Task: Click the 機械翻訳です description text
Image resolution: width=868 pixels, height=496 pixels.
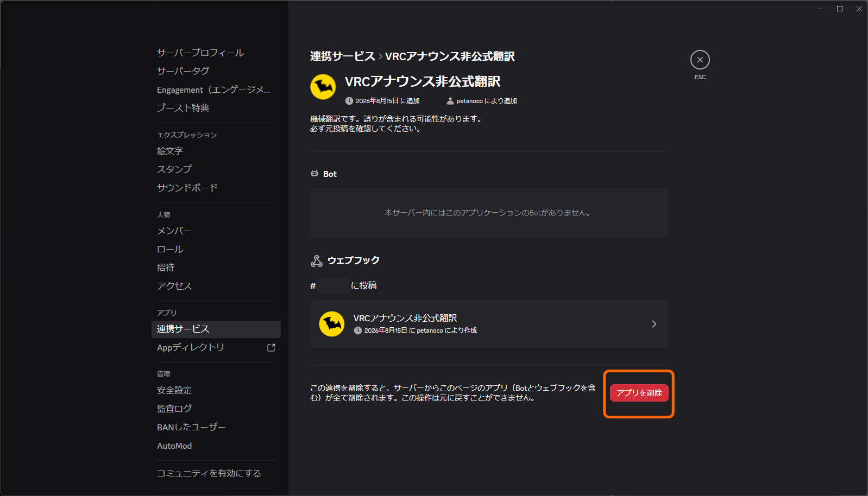Action: click(397, 124)
